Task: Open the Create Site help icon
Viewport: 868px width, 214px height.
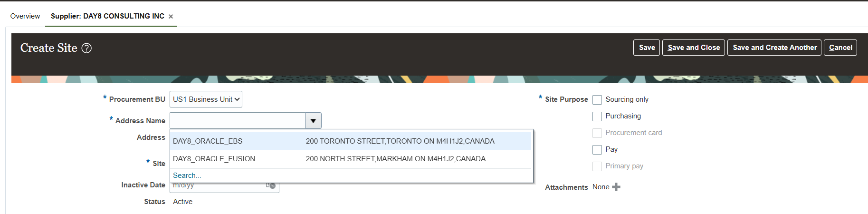Action: [86, 48]
